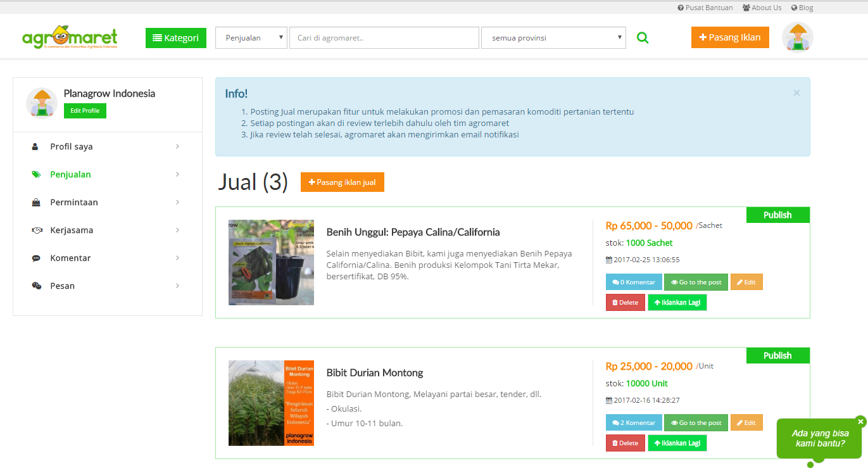Expand the Profil saya chevron

[x=178, y=147]
